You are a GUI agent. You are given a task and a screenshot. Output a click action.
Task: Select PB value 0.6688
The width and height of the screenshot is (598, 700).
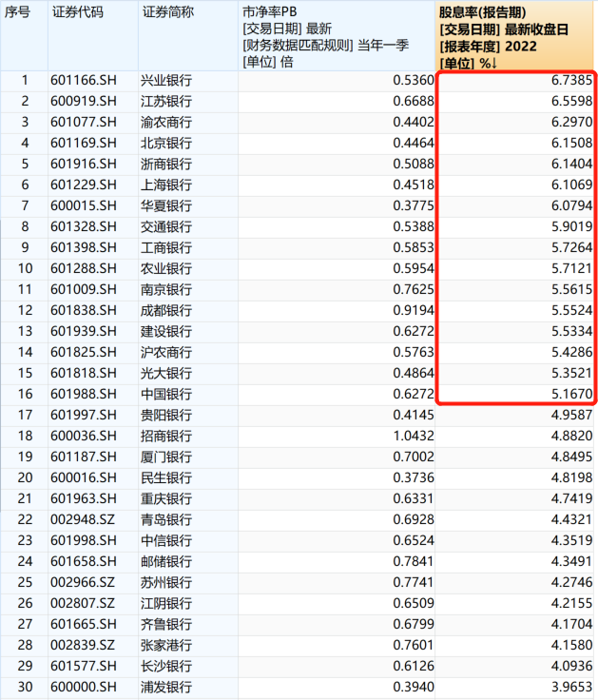point(414,102)
